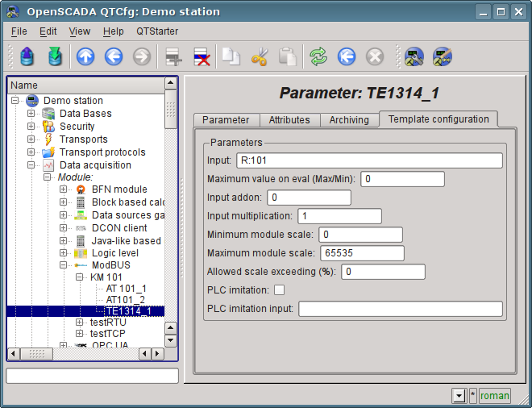Toggle the PLC imitation checkbox
This screenshot has width=532, height=408.
pyautogui.click(x=280, y=289)
